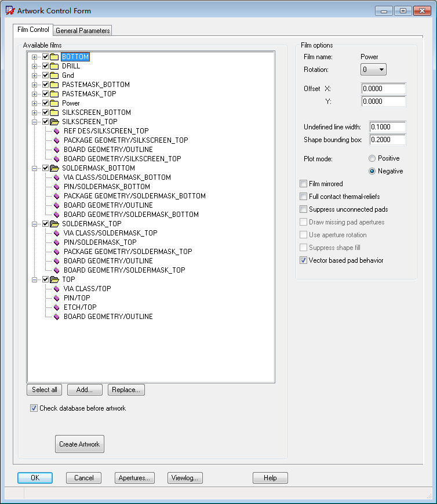437x504 pixels.
Task: Click the Cancel button
Action: coord(84,478)
